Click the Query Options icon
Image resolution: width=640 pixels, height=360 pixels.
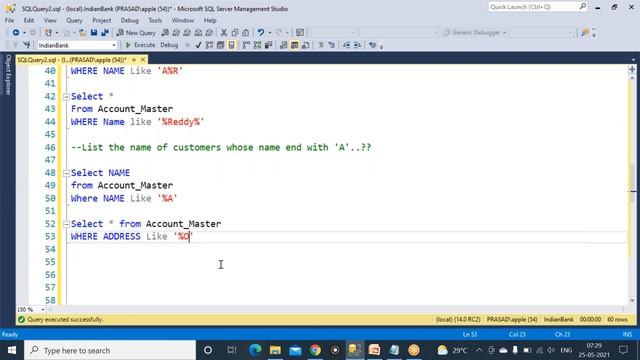(x=220, y=45)
